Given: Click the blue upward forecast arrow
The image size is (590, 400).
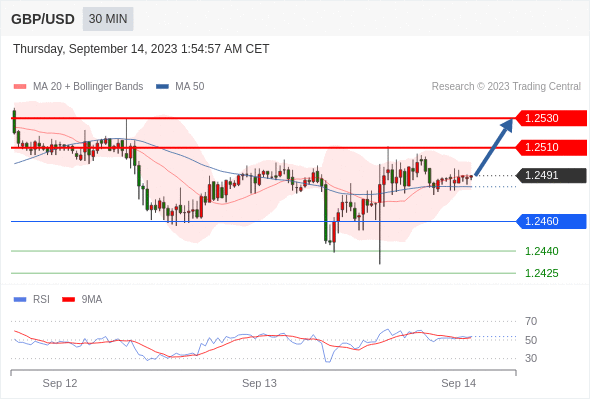Looking at the screenshot, I should pos(494,147).
